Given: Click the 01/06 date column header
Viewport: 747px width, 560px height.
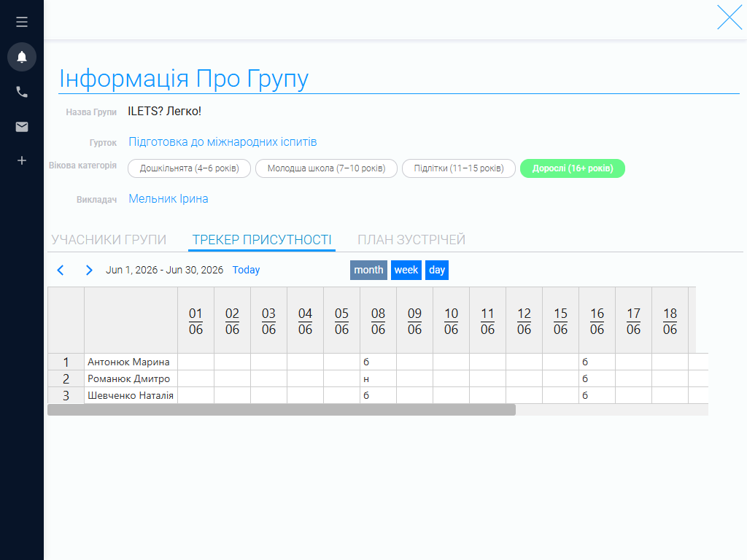Looking at the screenshot, I should point(196,321).
